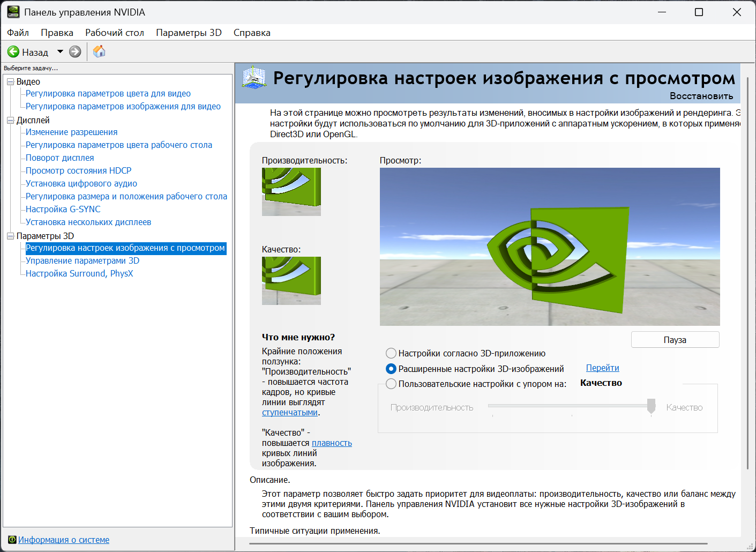Click the horizontal scrollbar at page bottom

(478, 544)
